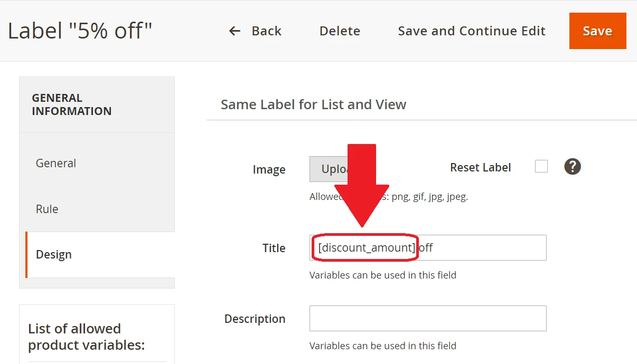
Task: Switch to the Rule tab
Action: [x=47, y=209]
